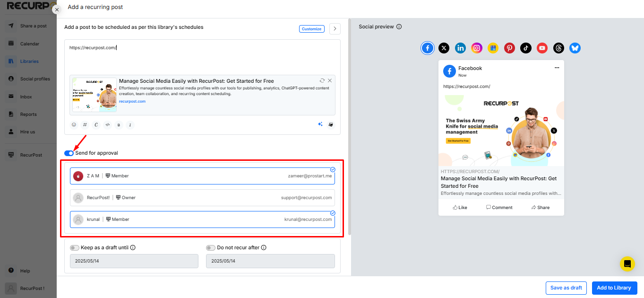
Task: Open the yellow chat support widget
Action: click(627, 264)
